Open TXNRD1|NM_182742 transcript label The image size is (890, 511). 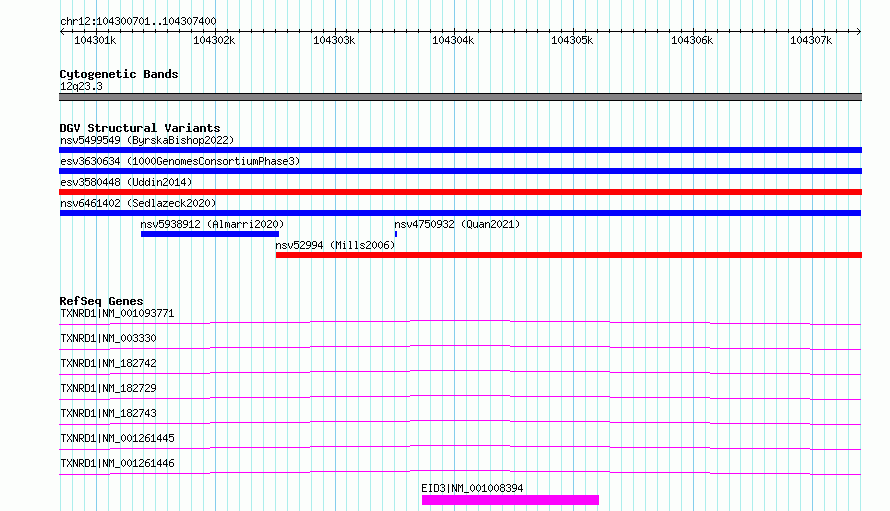108,363
